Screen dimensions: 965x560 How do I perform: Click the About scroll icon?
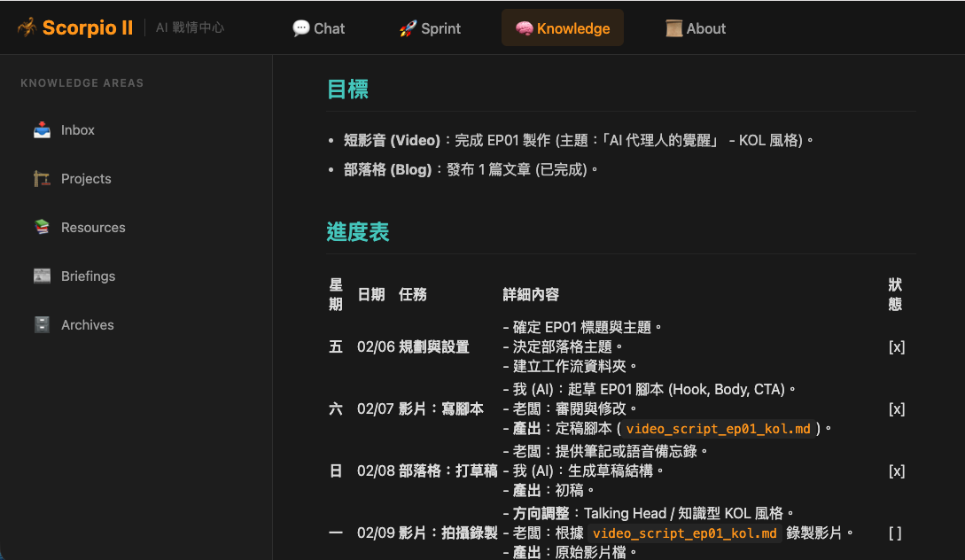tap(673, 28)
